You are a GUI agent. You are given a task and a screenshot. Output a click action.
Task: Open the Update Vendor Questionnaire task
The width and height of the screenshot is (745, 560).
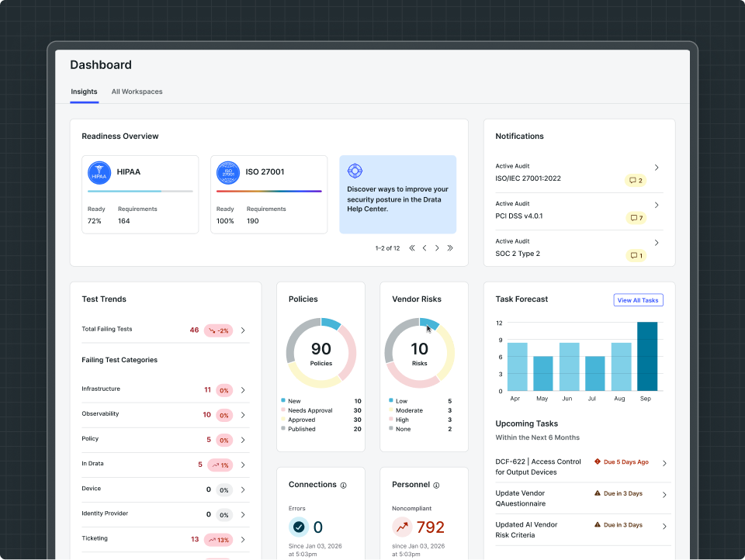coord(583,499)
